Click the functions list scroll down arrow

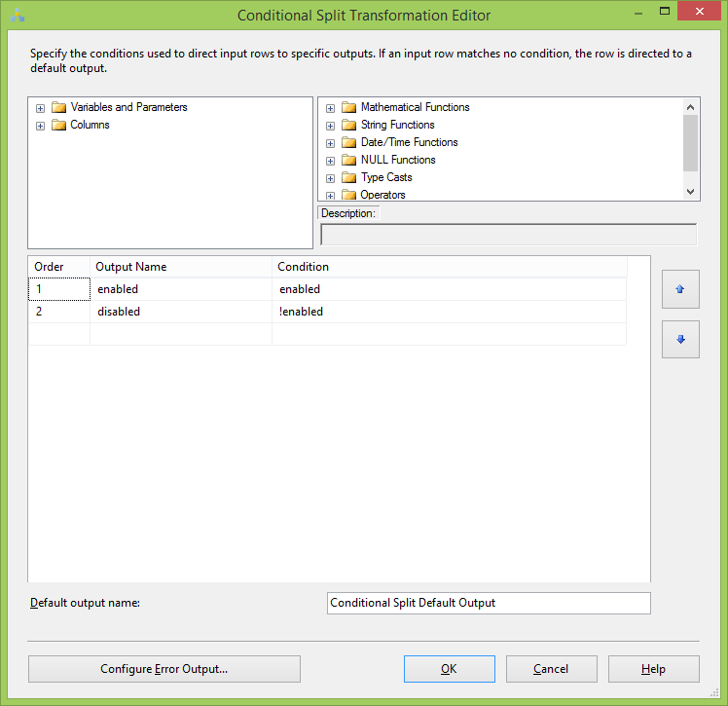[x=690, y=192]
